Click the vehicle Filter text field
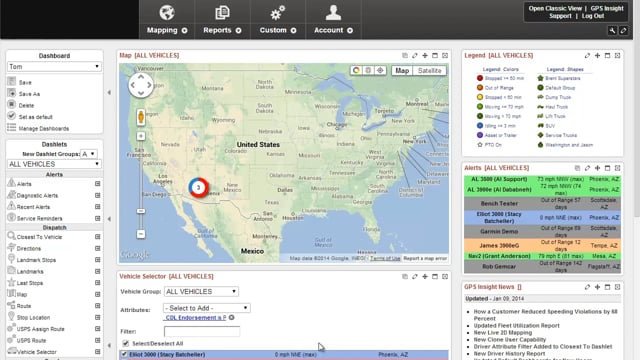The image size is (640, 360). (x=202, y=331)
